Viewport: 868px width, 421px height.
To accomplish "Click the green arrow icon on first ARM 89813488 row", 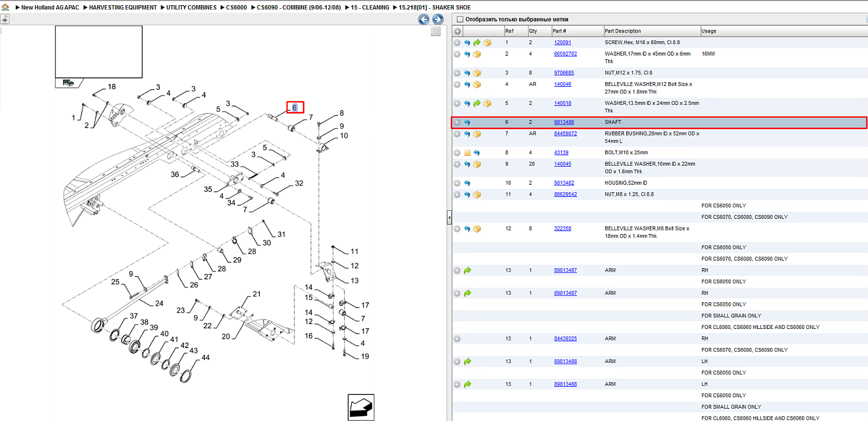I will coord(467,362).
